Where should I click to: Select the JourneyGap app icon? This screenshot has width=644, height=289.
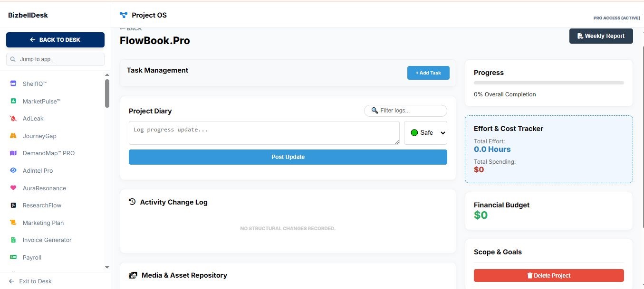13,136
